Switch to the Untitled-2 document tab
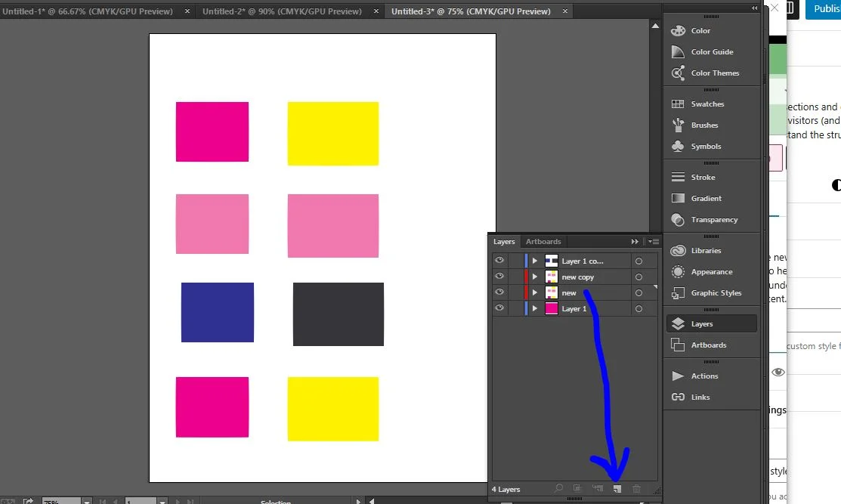 point(281,11)
